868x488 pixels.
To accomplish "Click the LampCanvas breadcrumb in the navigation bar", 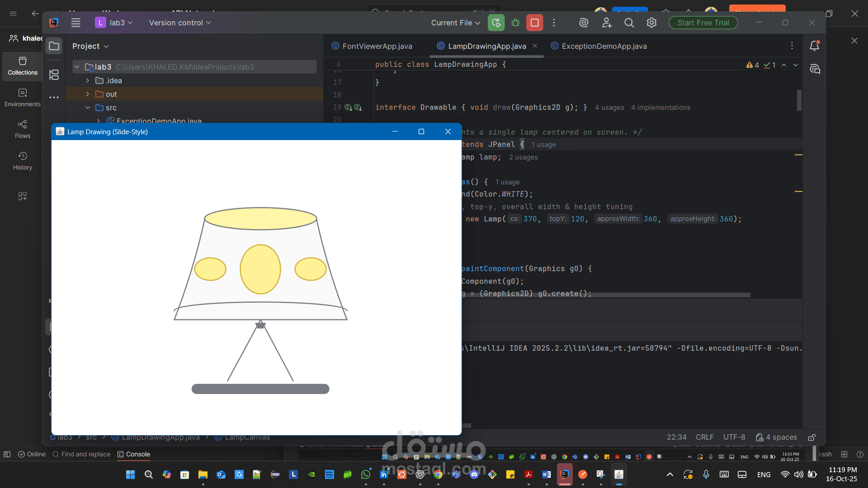I will tap(242, 437).
